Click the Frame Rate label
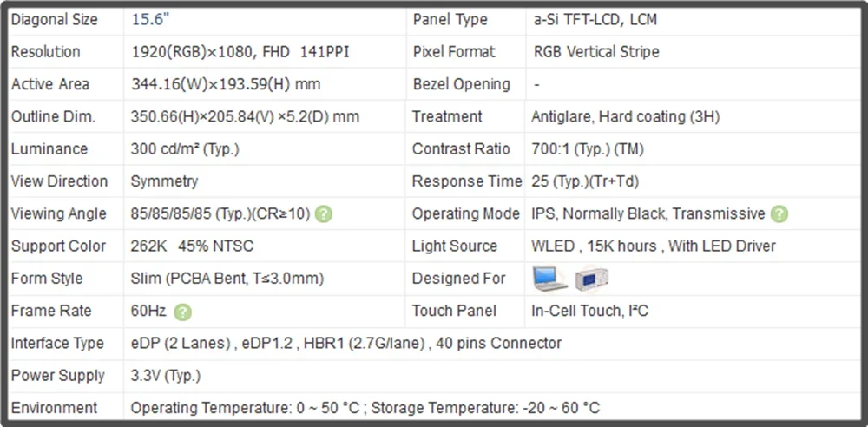The image size is (868, 427). 51,311
